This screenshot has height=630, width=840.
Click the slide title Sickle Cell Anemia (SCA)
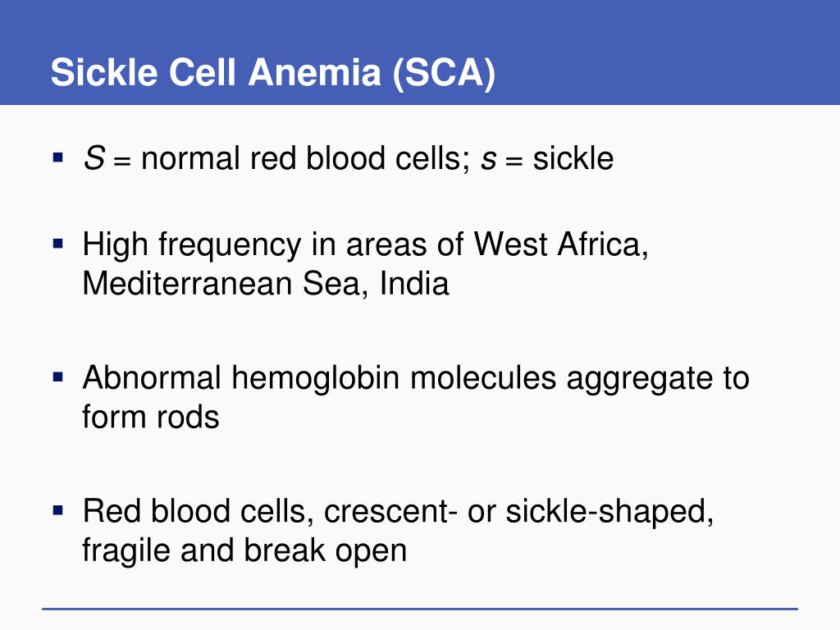[272, 72]
